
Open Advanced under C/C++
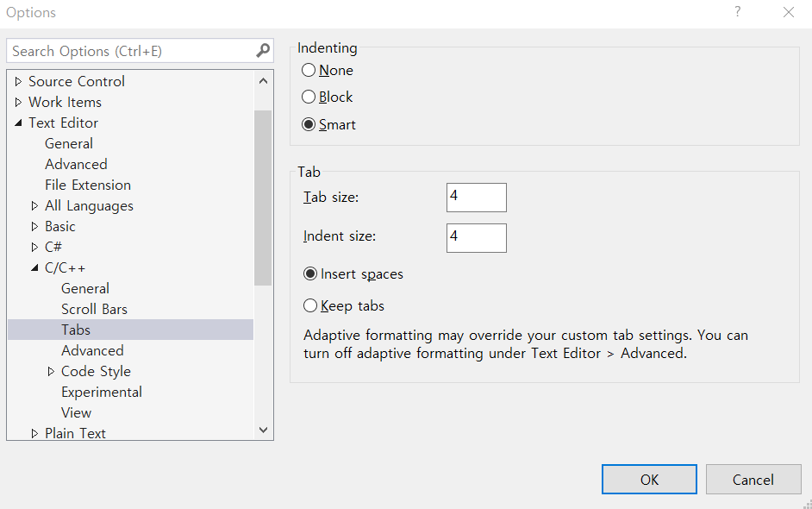(x=92, y=350)
